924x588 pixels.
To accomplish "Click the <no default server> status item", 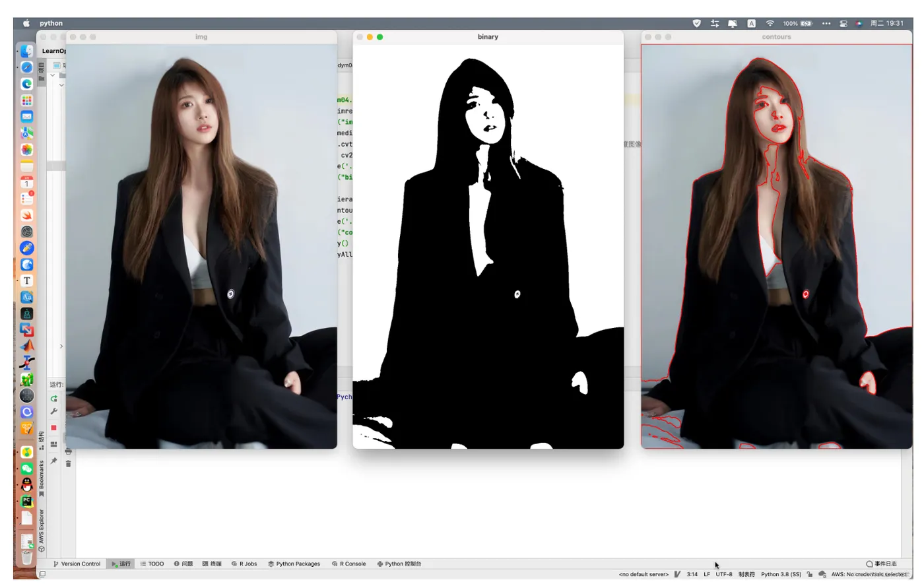I will 643,575.
